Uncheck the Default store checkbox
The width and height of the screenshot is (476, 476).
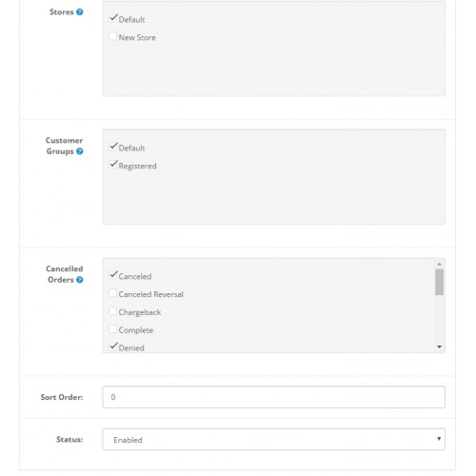(x=112, y=18)
